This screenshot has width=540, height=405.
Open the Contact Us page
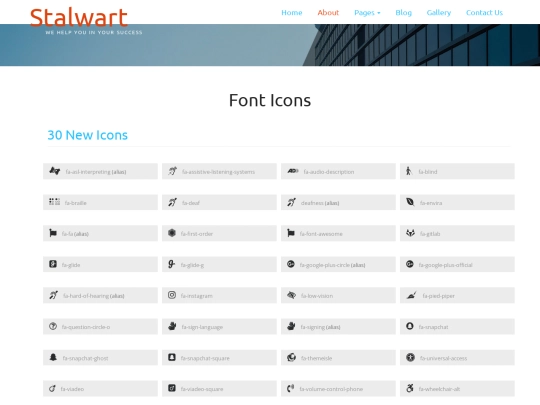coord(484,13)
